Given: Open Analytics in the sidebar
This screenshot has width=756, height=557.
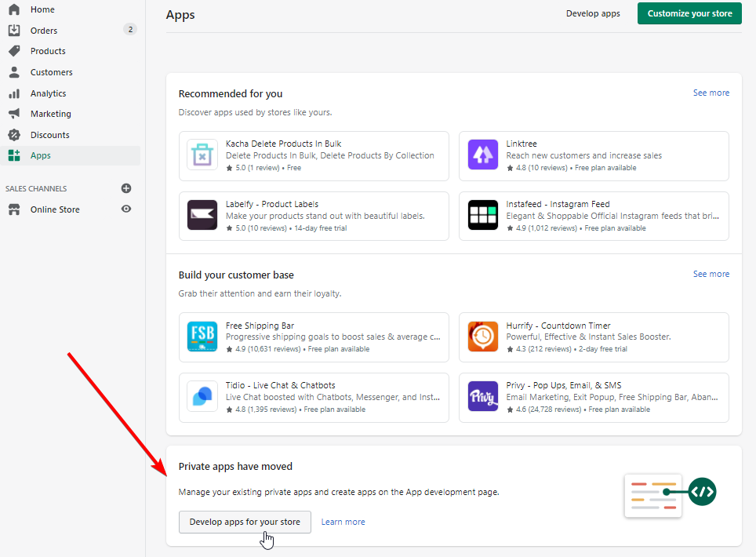Looking at the screenshot, I should [x=48, y=93].
